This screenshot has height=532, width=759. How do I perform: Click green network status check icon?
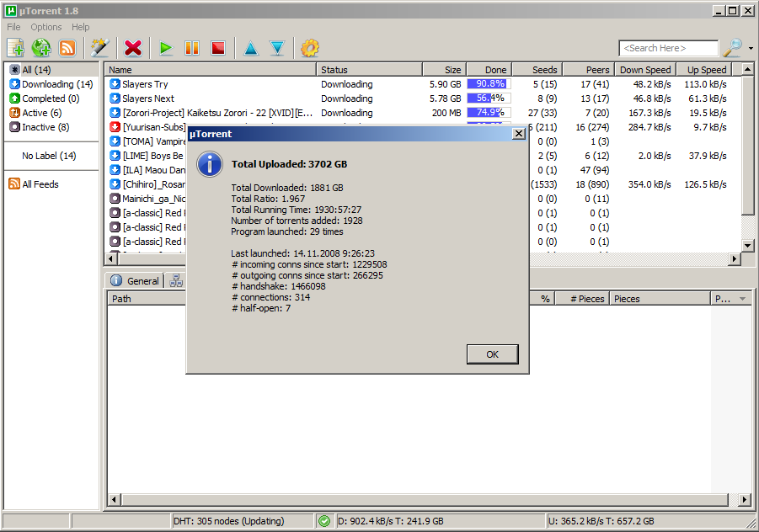click(324, 521)
